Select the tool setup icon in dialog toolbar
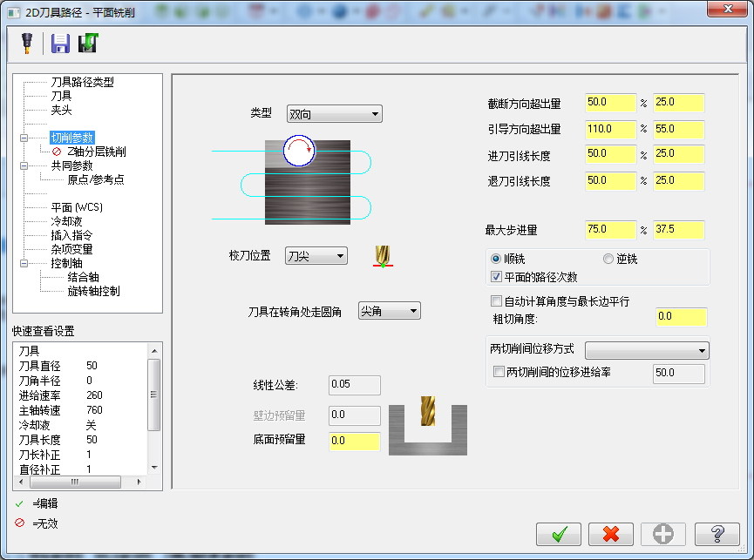Viewport: 754px width, 560px height. point(25,44)
